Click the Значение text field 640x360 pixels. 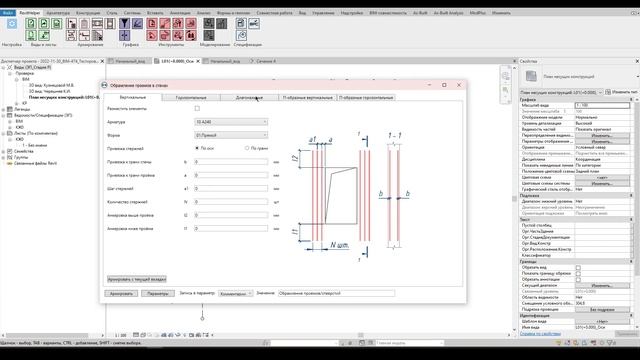point(336,293)
